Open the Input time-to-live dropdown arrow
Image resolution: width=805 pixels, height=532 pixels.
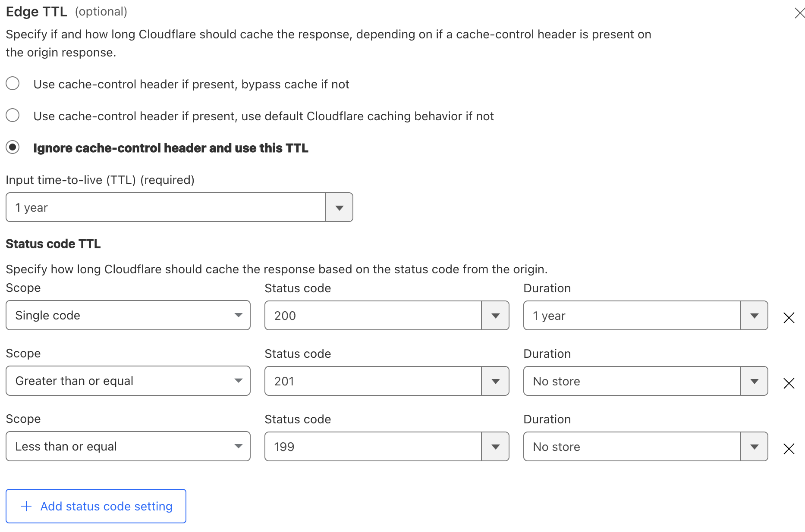click(x=339, y=208)
